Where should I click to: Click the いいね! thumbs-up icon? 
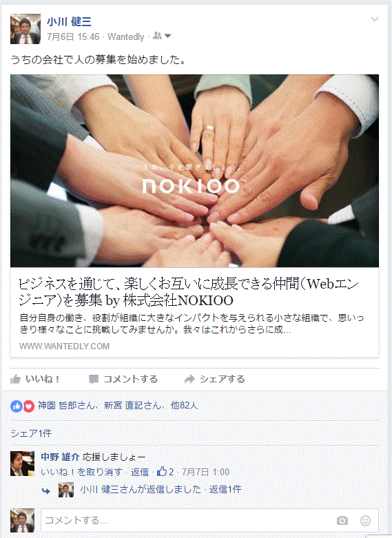coord(16,379)
